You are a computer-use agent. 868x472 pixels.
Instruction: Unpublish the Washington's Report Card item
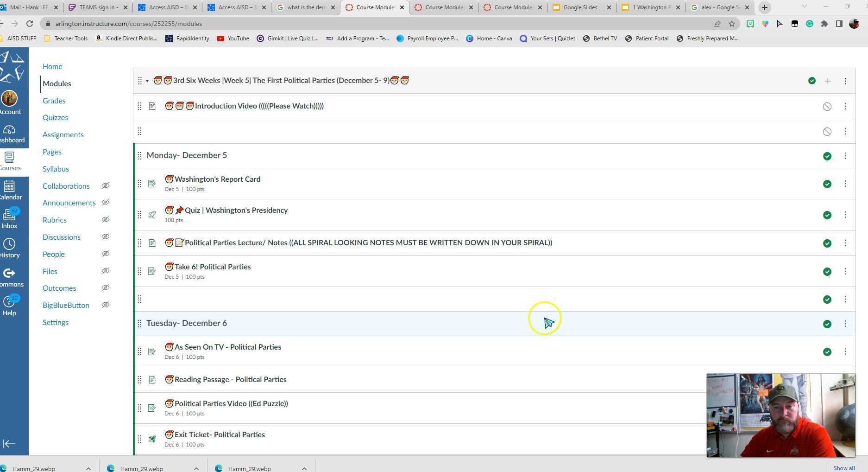point(827,184)
